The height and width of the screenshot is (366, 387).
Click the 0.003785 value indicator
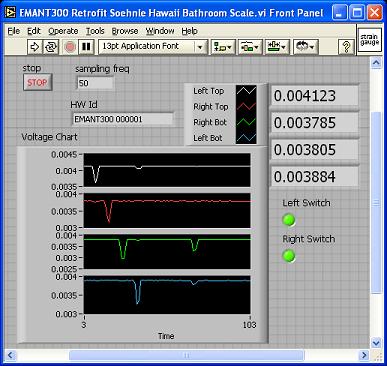pyautogui.click(x=314, y=122)
